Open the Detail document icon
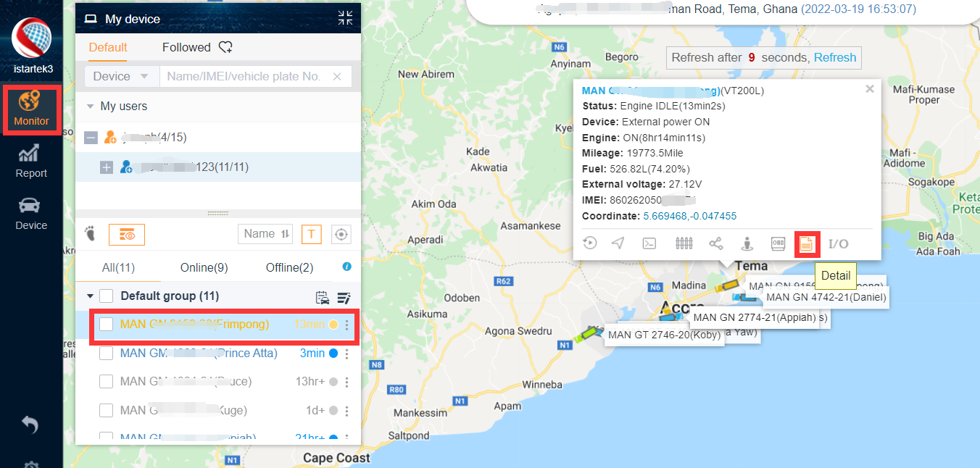980x468 pixels. [806, 244]
